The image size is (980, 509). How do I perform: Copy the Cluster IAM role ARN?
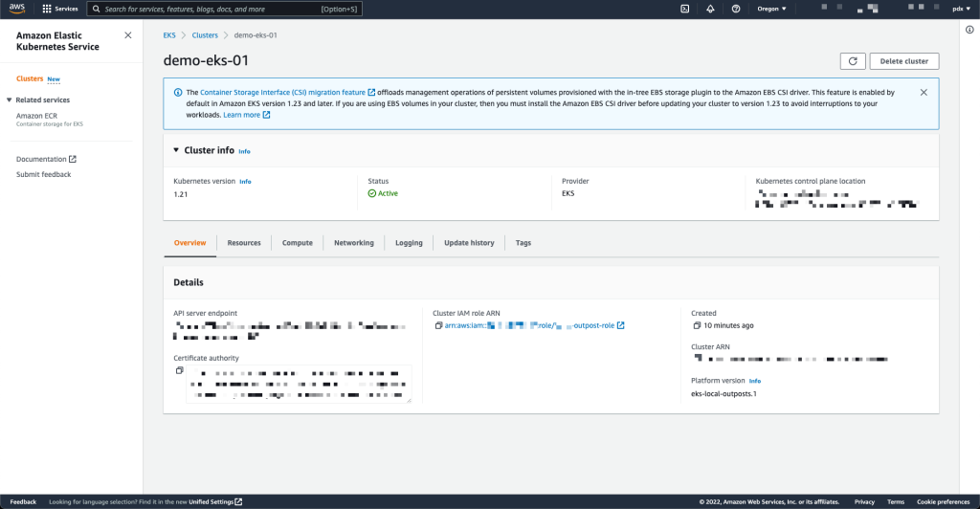[x=438, y=325]
